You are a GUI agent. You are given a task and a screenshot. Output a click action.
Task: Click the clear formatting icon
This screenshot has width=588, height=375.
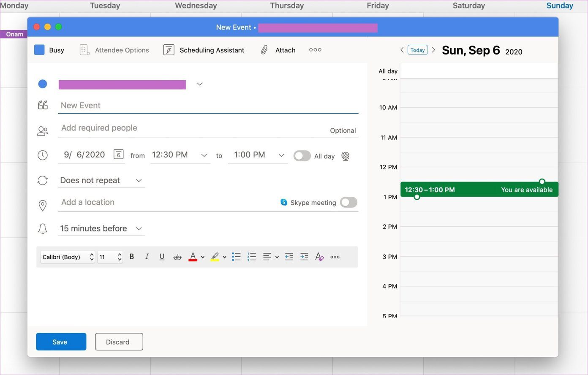(319, 257)
